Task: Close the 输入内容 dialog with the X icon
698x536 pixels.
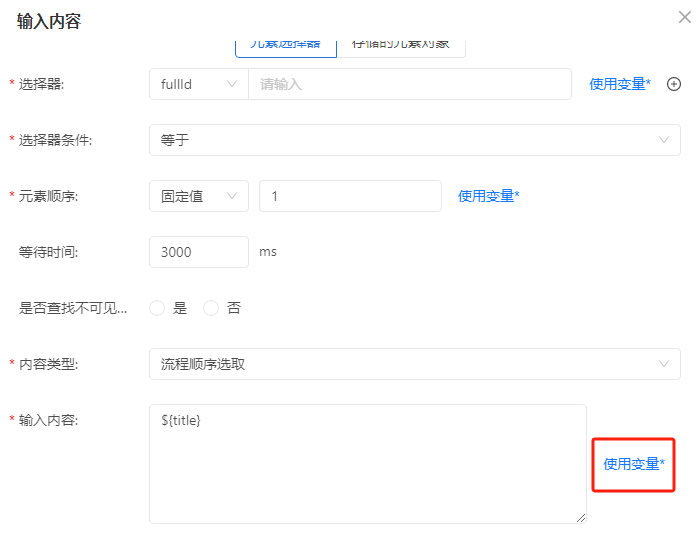Action: tap(685, 16)
